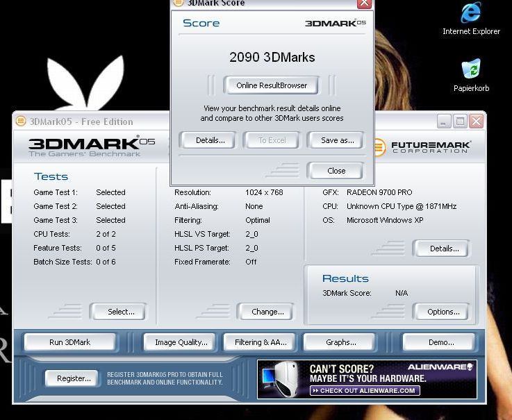Open the Papierkorb recycle bin icon
The image size is (512, 420).
tap(471, 76)
